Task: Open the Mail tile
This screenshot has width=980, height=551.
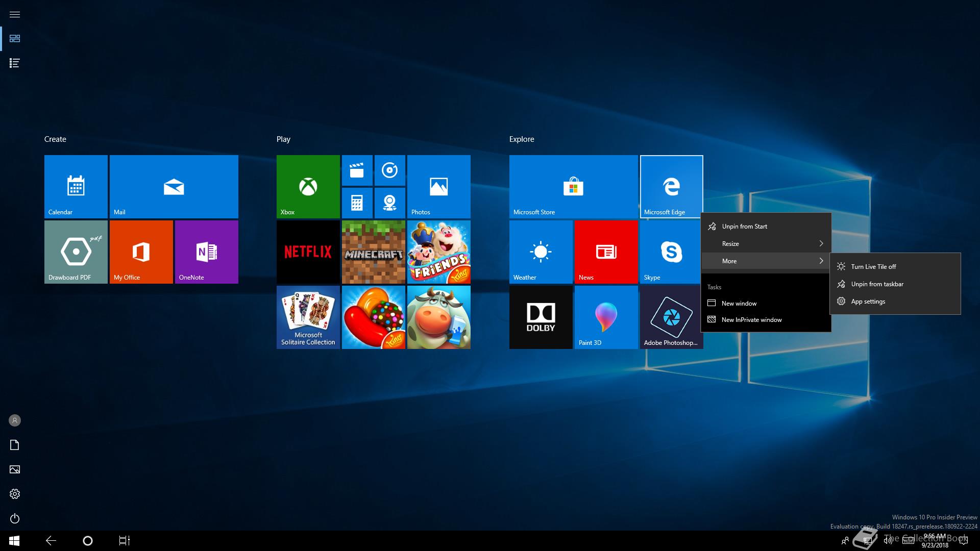Action: (x=174, y=187)
